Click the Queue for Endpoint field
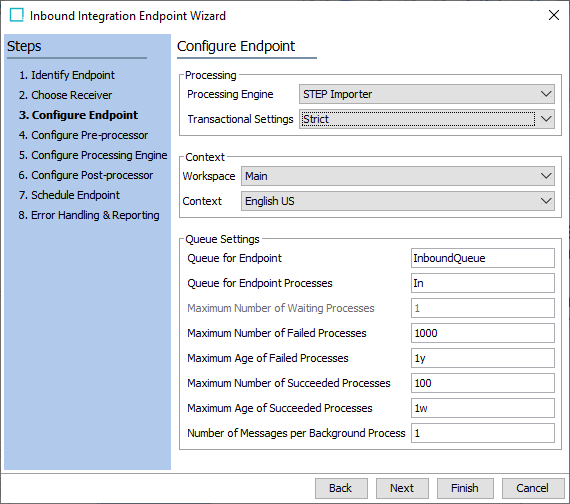The height and width of the screenshot is (504, 570). [x=483, y=258]
